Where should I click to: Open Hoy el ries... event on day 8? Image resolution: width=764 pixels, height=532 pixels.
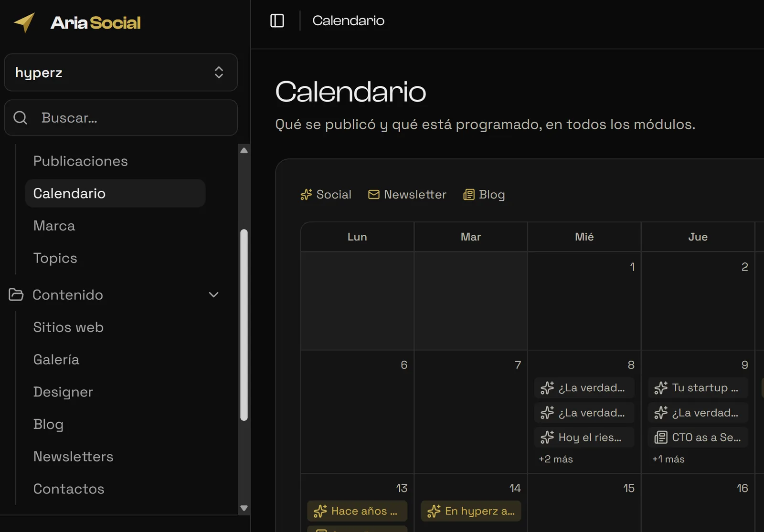[584, 437]
